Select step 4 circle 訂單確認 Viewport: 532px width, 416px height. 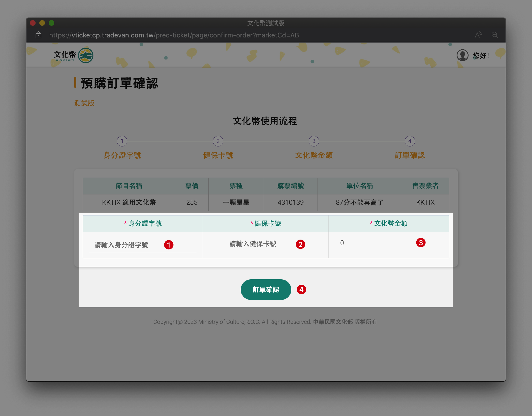click(410, 141)
